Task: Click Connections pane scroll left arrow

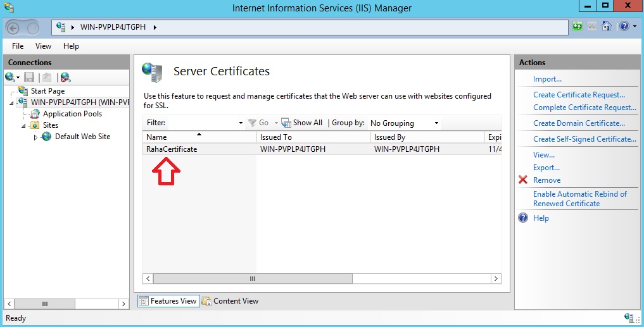Action: point(9,304)
